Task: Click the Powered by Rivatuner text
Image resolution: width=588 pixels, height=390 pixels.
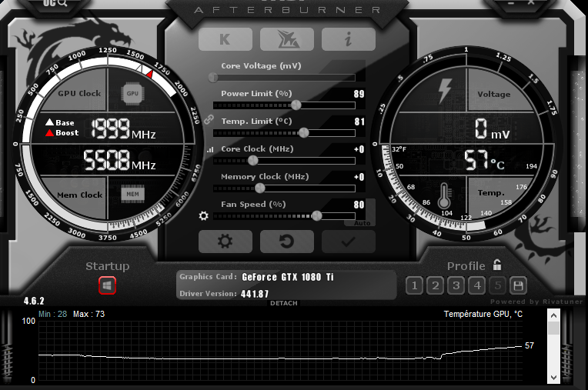Action: click(x=536, y=302)
